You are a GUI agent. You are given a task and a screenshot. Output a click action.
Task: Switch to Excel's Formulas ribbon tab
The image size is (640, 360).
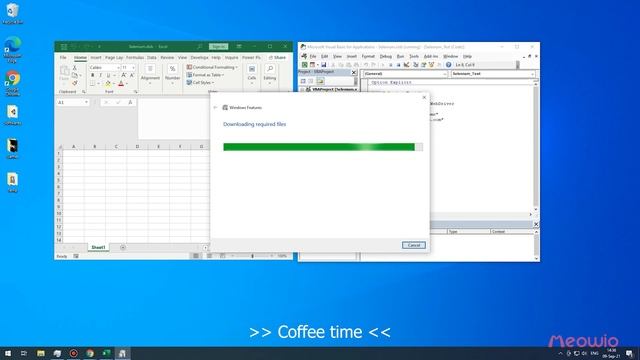(x=135, y=58)
